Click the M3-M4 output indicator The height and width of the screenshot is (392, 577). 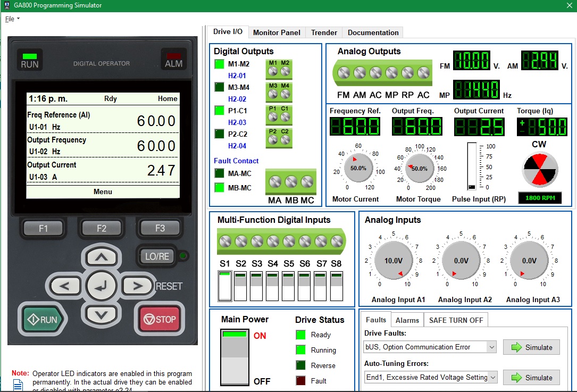219,87
